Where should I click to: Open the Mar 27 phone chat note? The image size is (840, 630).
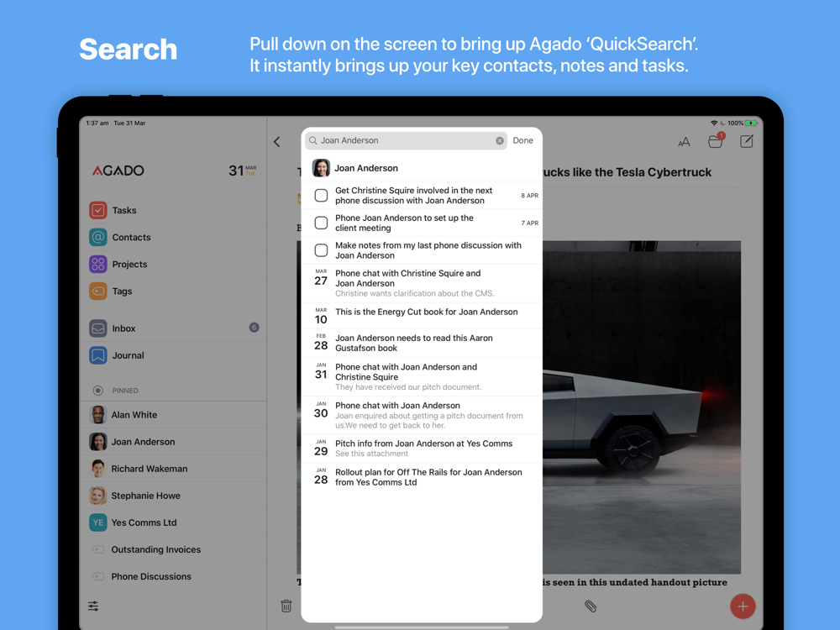pyautogui.click(x=422, y=283)
